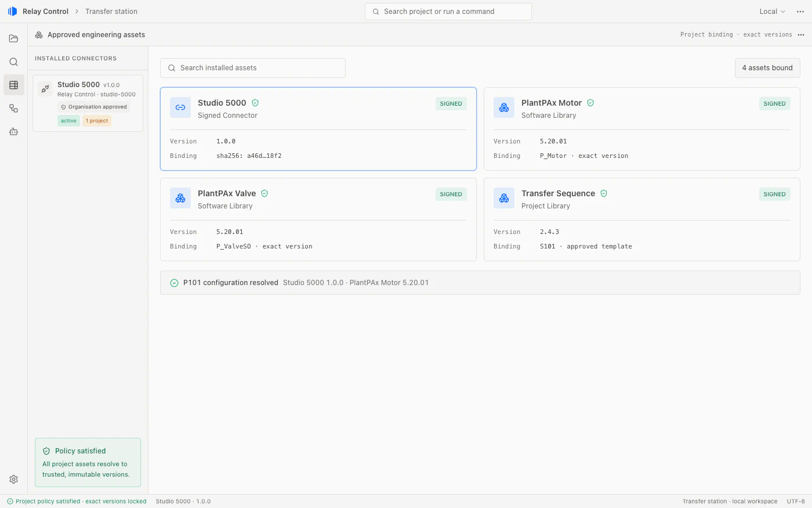This screenshot has width=812, height=508.
Task: Click the Organisation approved badge
Action: 94,107
